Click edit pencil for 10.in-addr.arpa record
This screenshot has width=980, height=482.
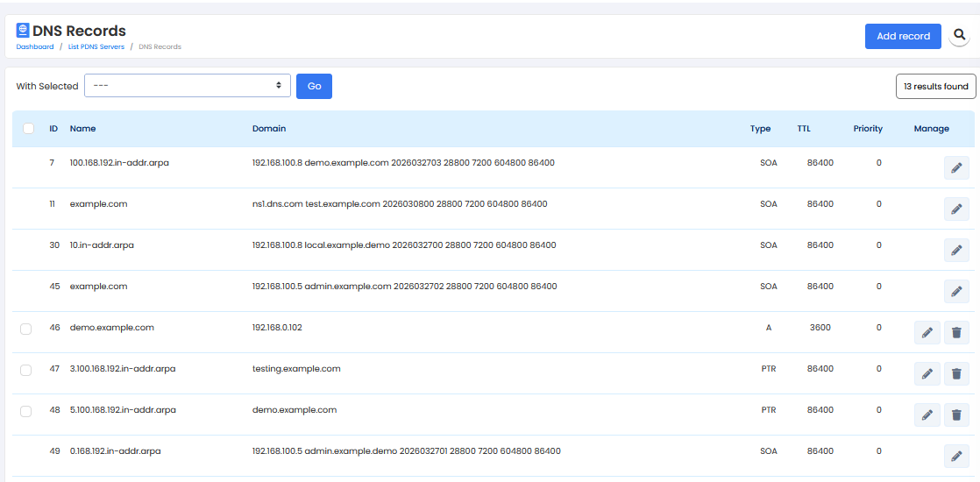coord(956,250)
